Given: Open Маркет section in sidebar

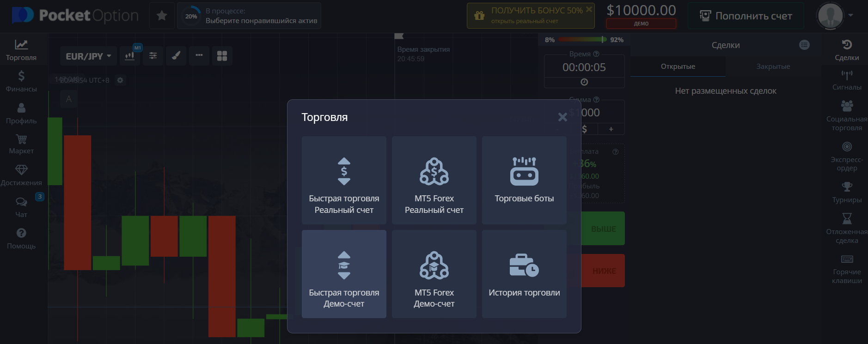Looking at the screenshot, I should [x=21, y=144].
